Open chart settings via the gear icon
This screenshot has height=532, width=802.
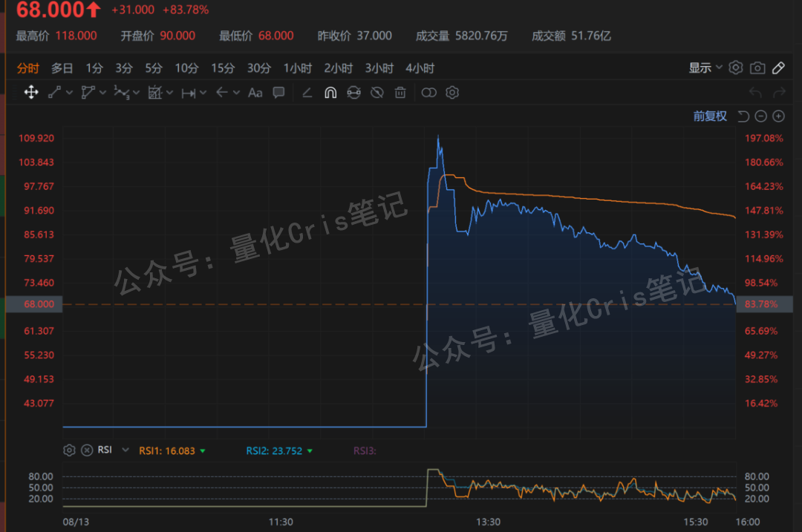[x=736, y=68]
